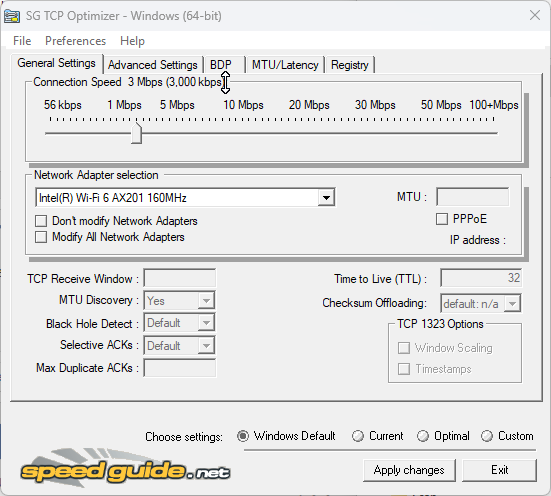The height and width of the screenshot is (496, 551).
Task: Click the Max Duplicate ACKs field
Action: click(180, 368)
